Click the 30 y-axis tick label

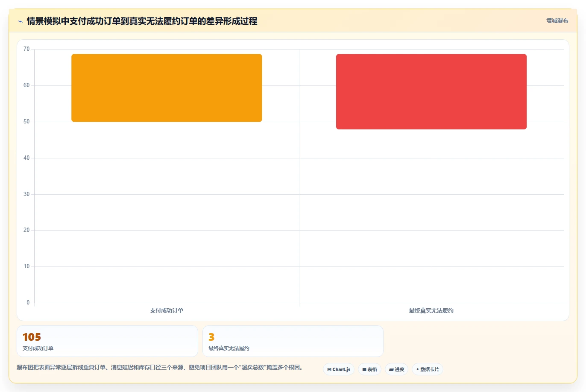coord(26,194)
